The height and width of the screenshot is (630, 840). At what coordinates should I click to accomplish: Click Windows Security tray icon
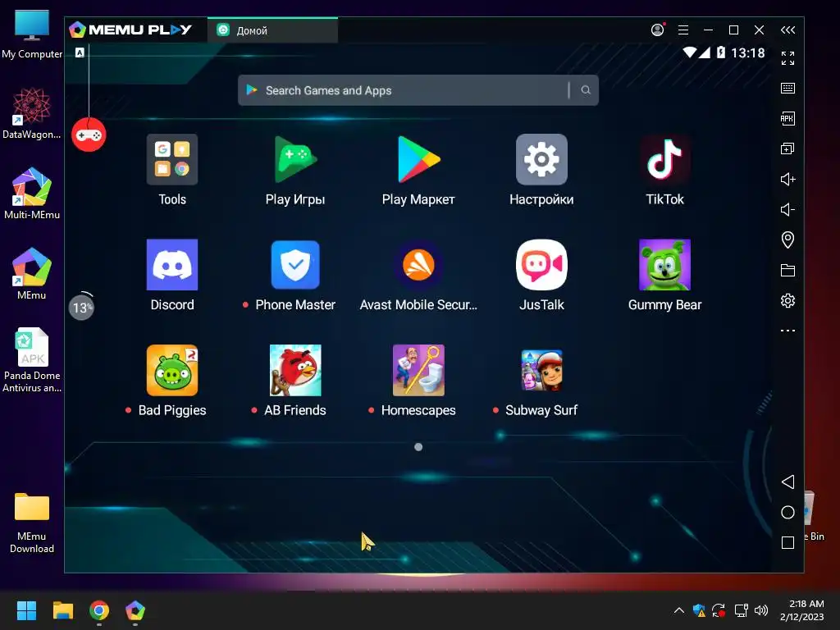point(699,610)
